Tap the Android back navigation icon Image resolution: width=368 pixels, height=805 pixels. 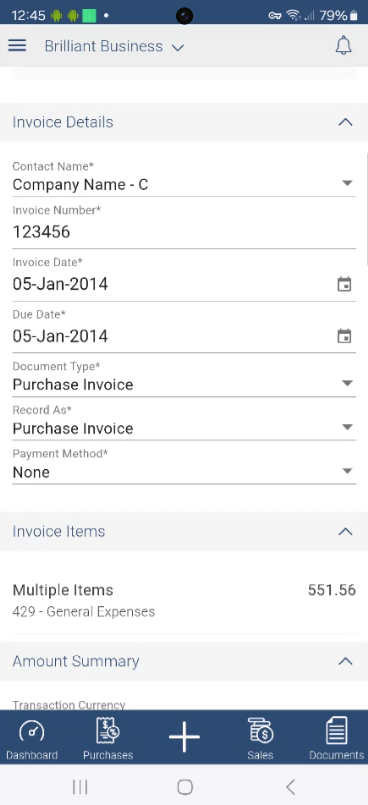(290, 787)
